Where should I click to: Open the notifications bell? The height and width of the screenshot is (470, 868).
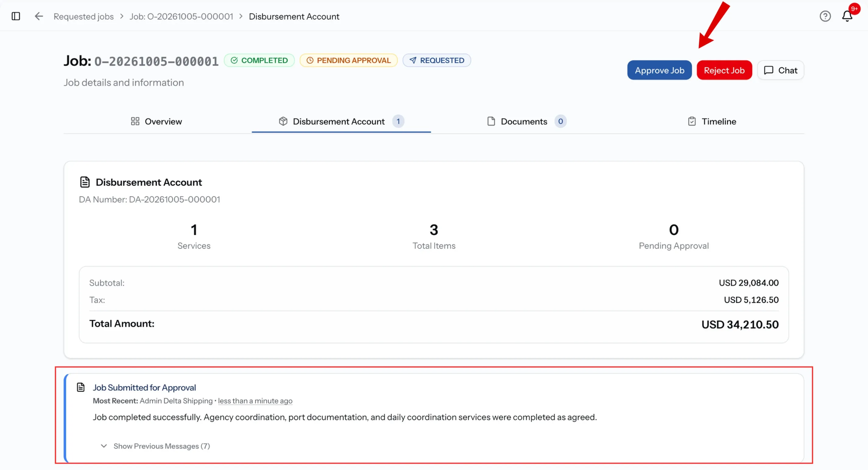(847, 16)
